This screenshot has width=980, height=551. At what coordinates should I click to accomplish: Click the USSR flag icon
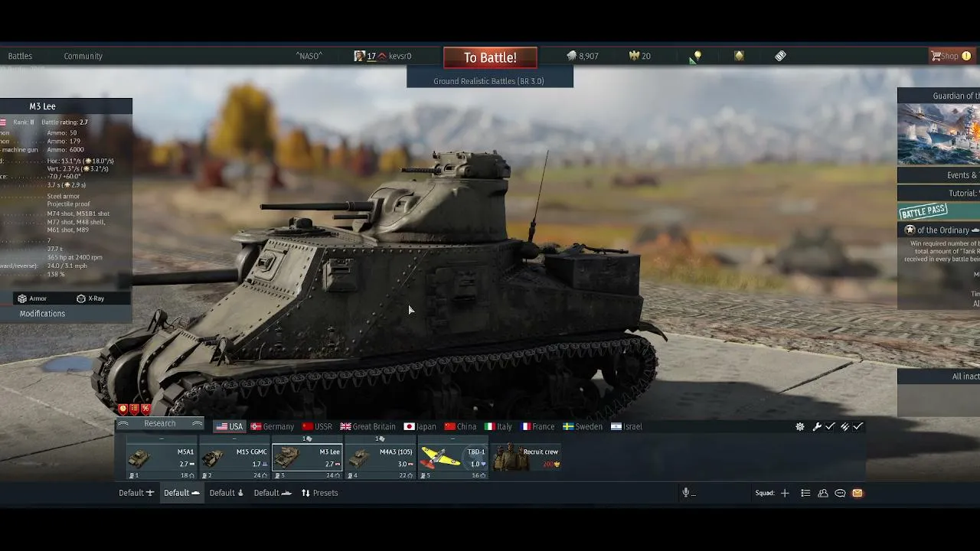308,427
